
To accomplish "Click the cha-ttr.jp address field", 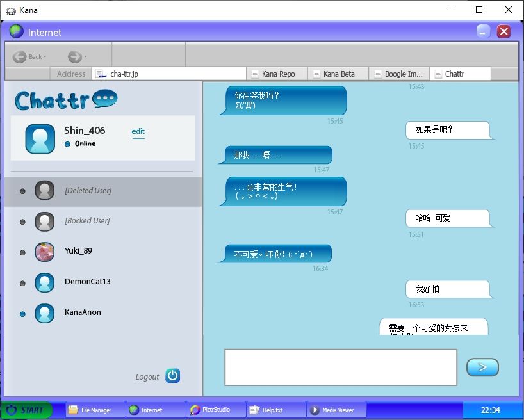I will (169, 74).
